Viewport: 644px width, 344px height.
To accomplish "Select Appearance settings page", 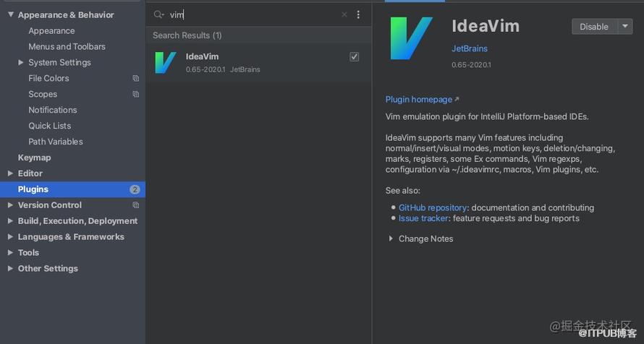I will point(51,31).
